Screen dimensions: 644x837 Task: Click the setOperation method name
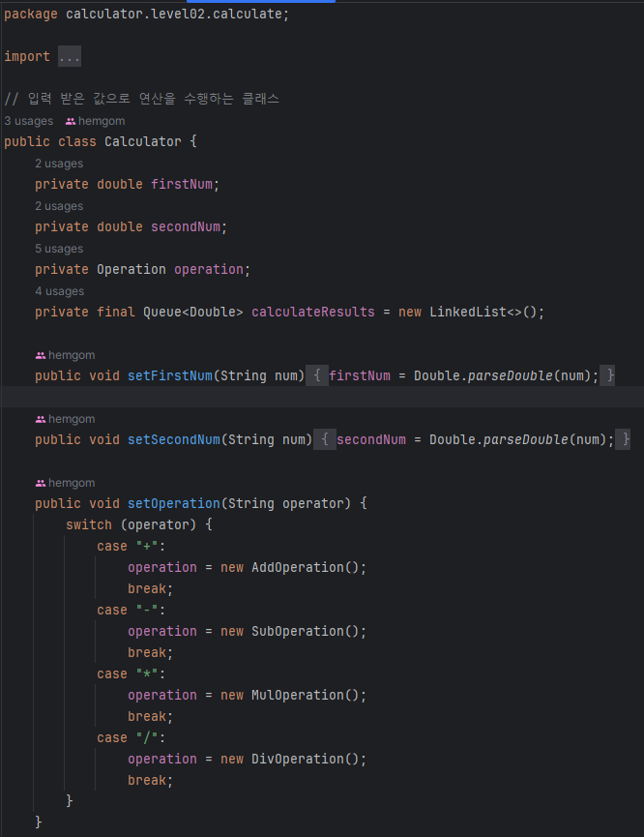(x=174, y=504)
